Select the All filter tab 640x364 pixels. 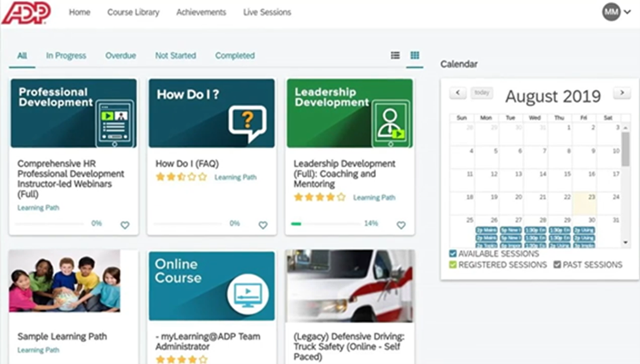click(22, 56)
